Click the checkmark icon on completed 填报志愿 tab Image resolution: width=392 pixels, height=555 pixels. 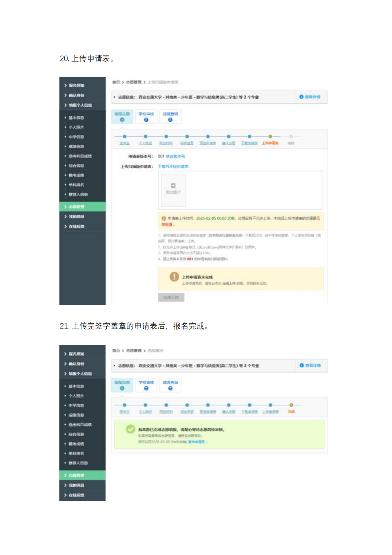[x=122, y=388]
